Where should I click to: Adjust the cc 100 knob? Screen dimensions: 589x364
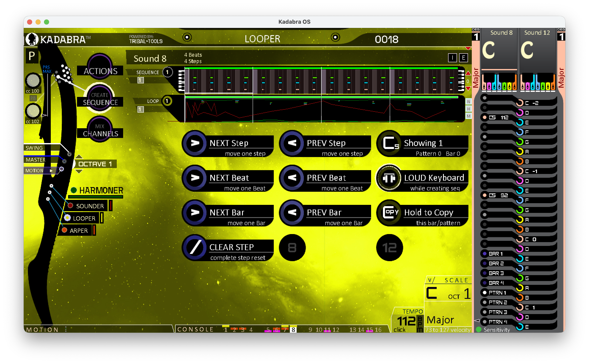pos(33,80)
